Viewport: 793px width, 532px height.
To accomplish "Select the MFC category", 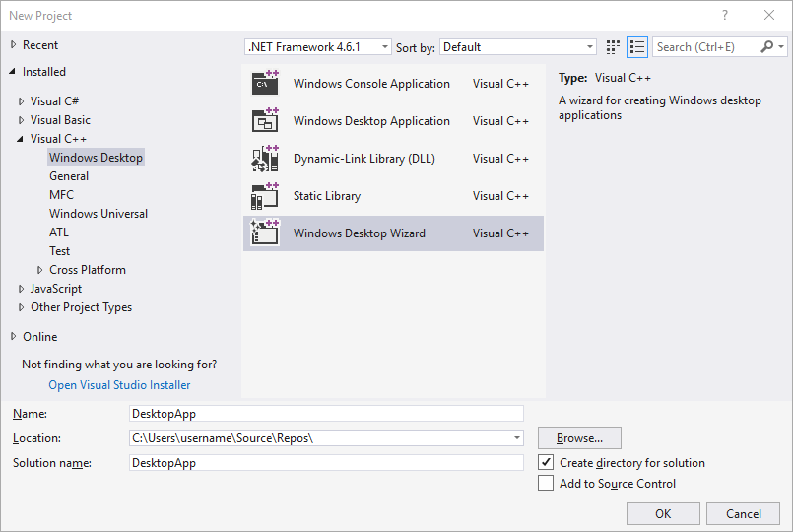I will tap(62, 195).
